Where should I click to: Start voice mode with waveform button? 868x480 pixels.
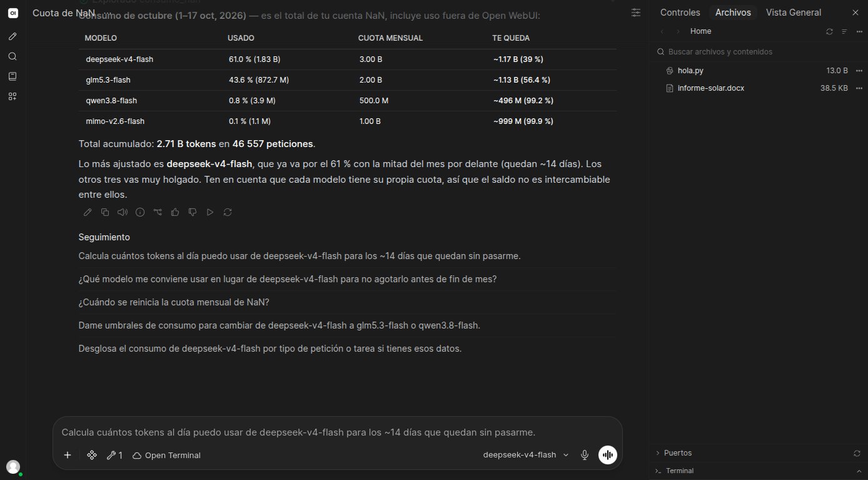(x=608, y=455)
